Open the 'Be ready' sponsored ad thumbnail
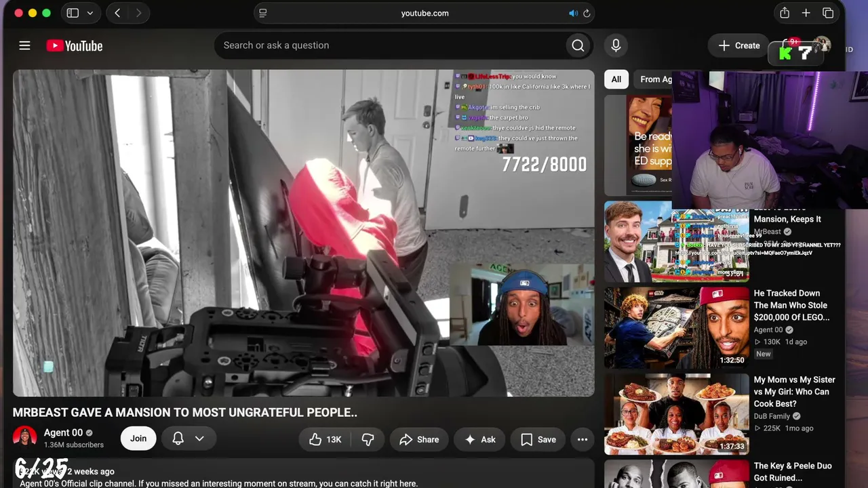Screen dimensions: 868x488 [x=638, y=145]
